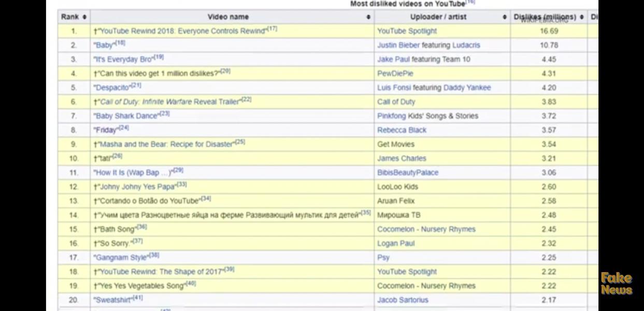Select the "Baby Shark Dance" video name cell
Viewport: 644px width, 311px height.
tap(232, 116)
